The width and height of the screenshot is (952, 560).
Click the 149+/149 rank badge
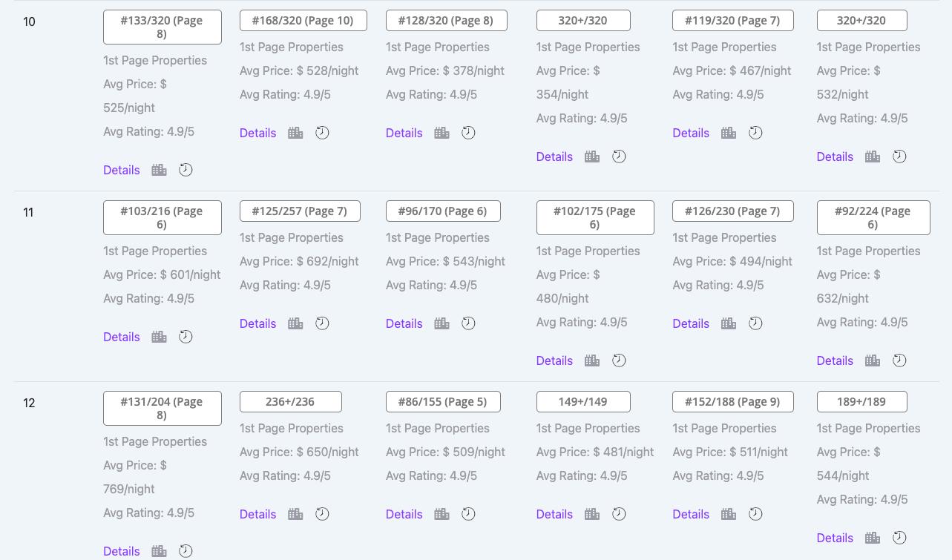click(583, 401)
